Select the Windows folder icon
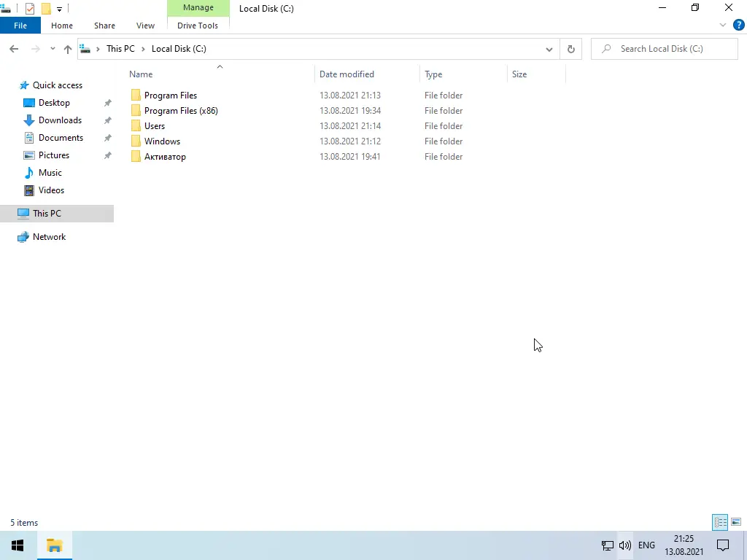The width and height of the screenshot is (747, 560). point(136,141)
